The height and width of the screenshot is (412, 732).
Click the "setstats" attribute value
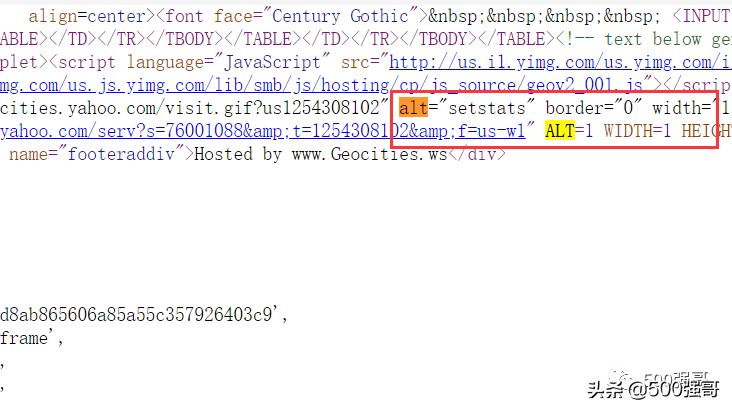(487, 108)
